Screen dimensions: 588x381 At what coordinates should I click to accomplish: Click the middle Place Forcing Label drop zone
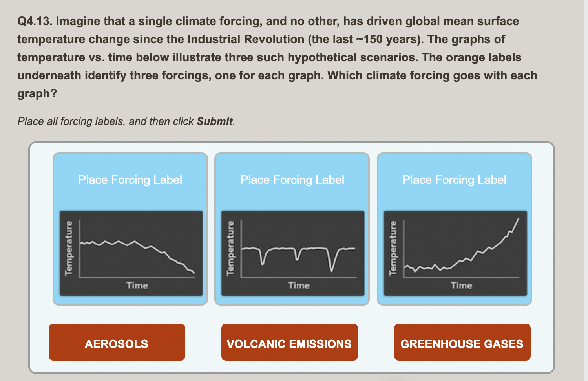click(x=292, y=180)
